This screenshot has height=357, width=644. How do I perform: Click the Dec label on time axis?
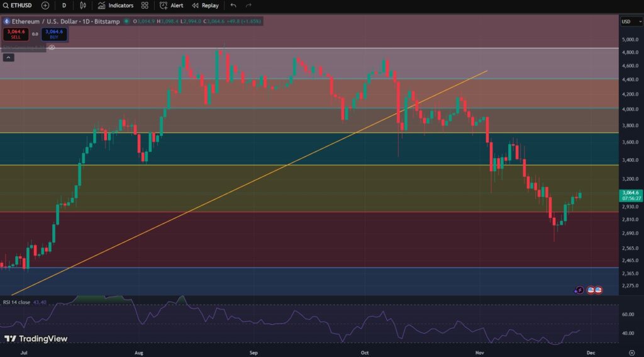591,353
